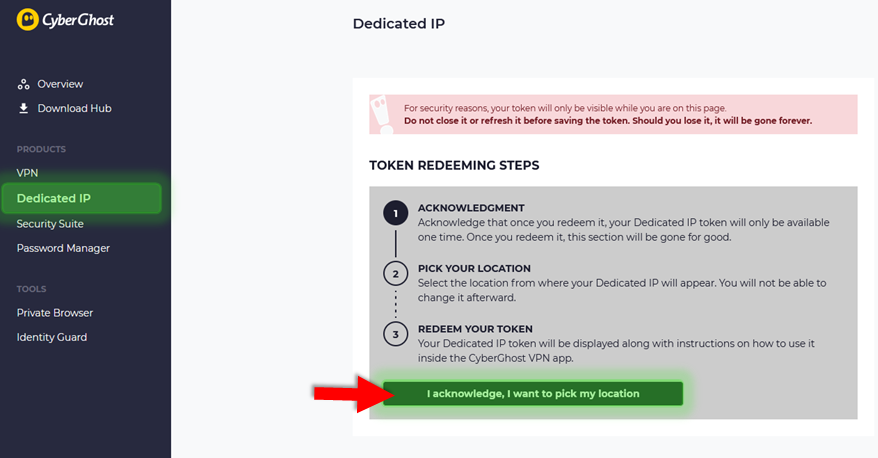Click 'I acknowledge, I want to pick my location'
Image resolution: width=878 pixels, height=458 pixels.
(533, 394)
